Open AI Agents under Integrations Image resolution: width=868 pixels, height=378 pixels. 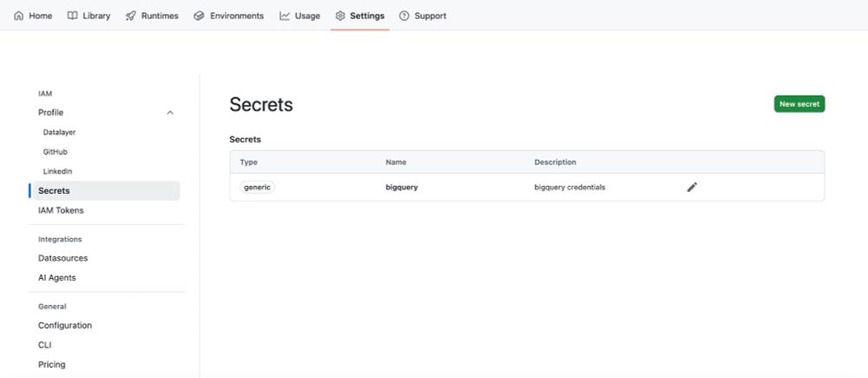57,278
